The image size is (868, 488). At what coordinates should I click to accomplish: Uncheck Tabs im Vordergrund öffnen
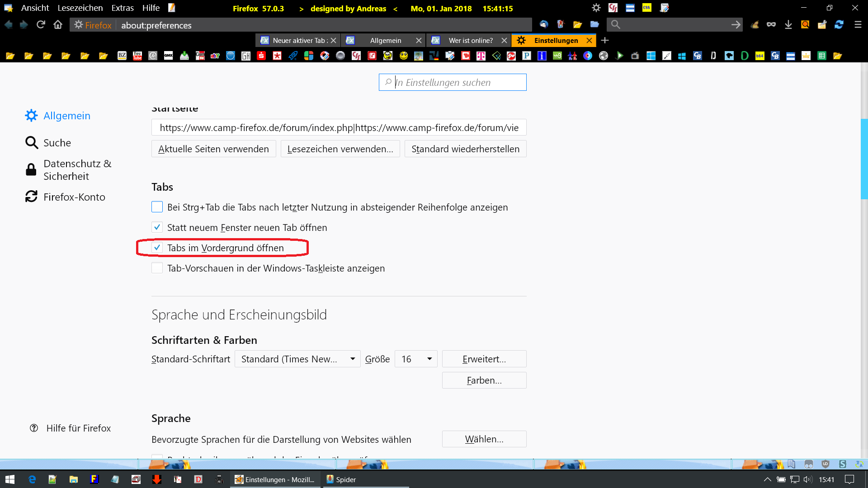[157, 248]
